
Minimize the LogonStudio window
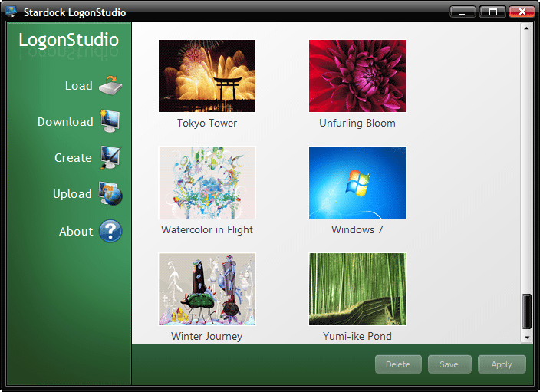(463, 12)
